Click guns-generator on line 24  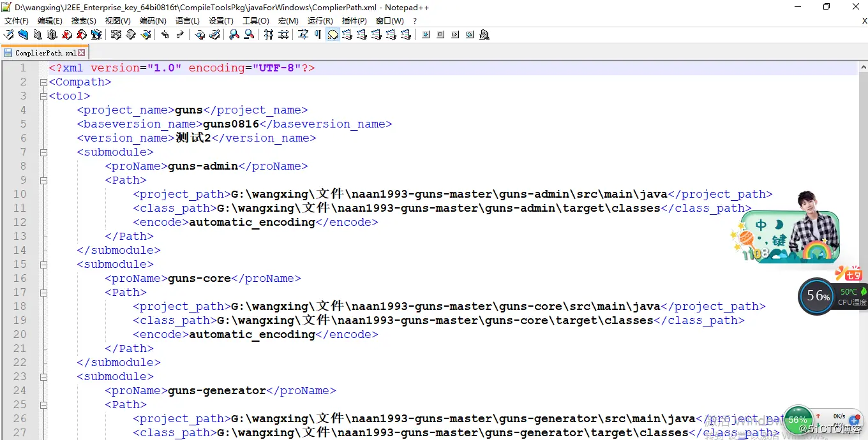point(217,390)
